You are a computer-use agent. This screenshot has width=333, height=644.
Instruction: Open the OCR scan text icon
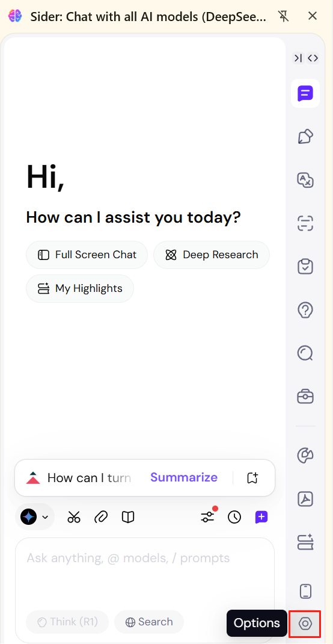tap(305, 223)
